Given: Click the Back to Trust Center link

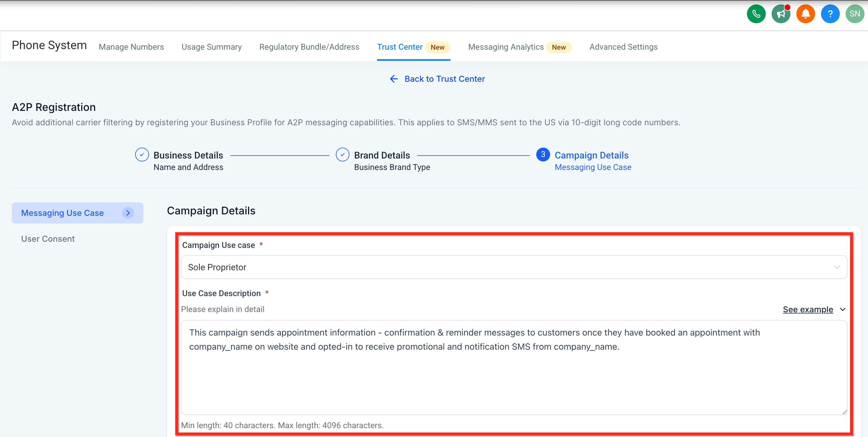Looking at the screenshot, I should (444, 79).
